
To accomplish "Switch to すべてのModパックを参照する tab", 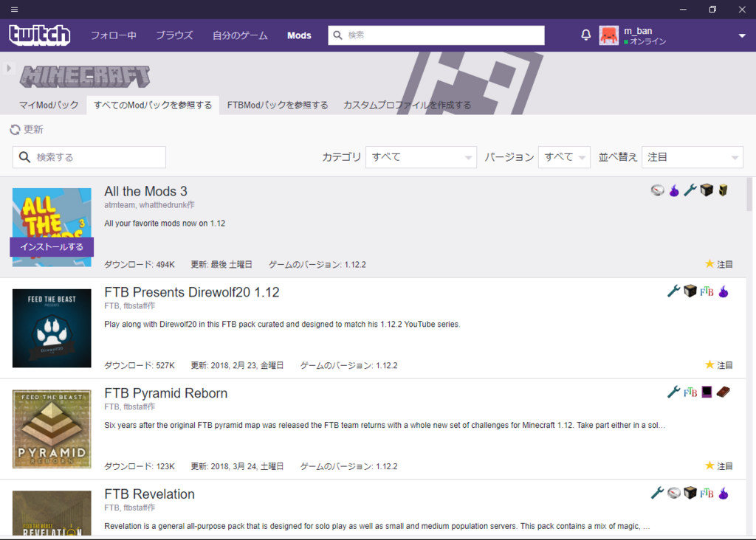I will click(153, 105).
